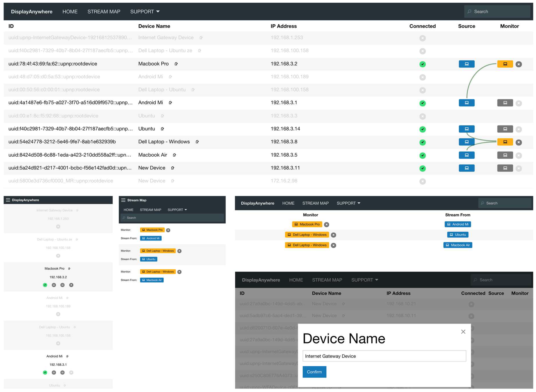Screen dimensions: 536x392
Task: Click the disconnected status icon for 192.168.1.253
Action: [x=422, y=38]
